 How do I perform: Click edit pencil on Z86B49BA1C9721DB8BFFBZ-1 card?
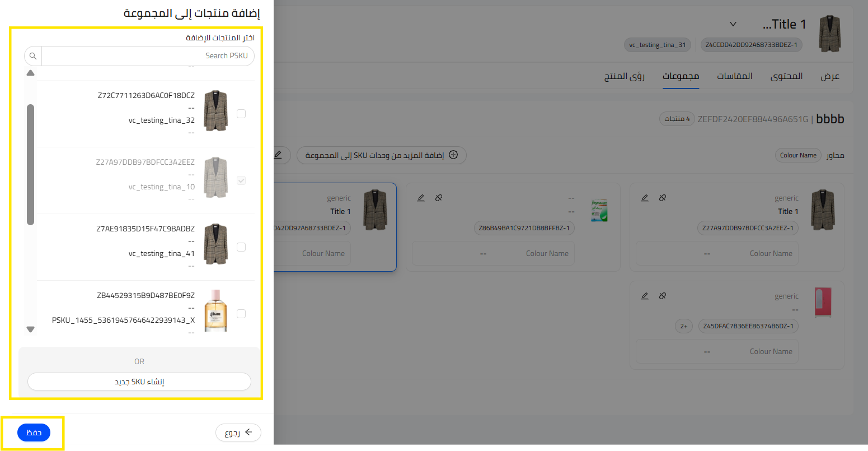click(x=421, y=198)
